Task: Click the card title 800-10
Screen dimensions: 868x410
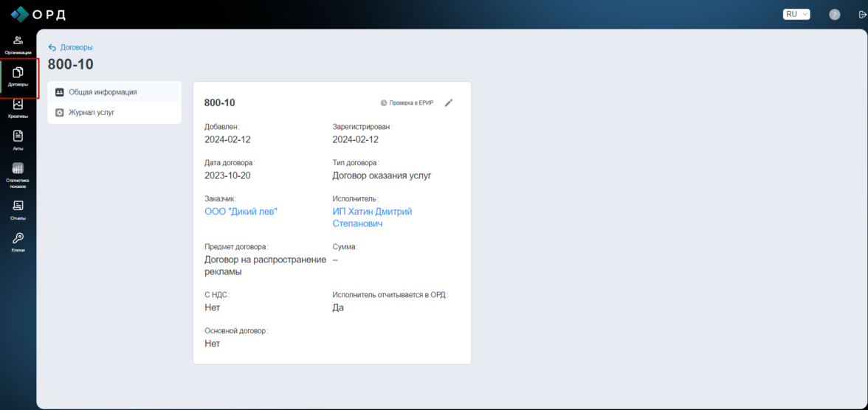Action: [x=220, y=103]
